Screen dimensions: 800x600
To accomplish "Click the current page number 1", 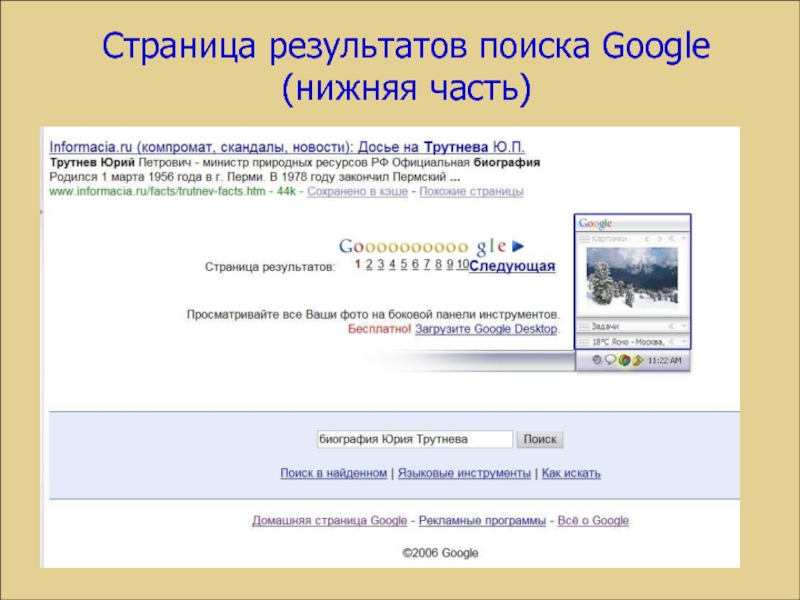I will (x=358, y=264).
